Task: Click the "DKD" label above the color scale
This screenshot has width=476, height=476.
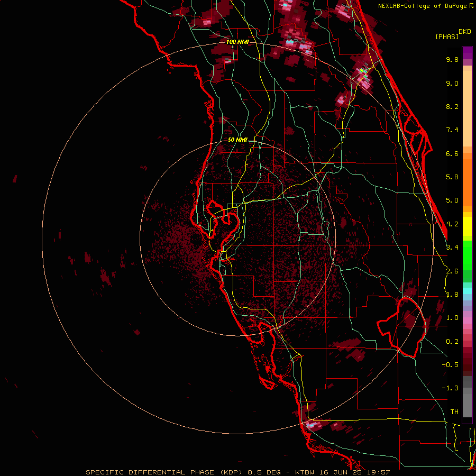Action: (465, 32)
